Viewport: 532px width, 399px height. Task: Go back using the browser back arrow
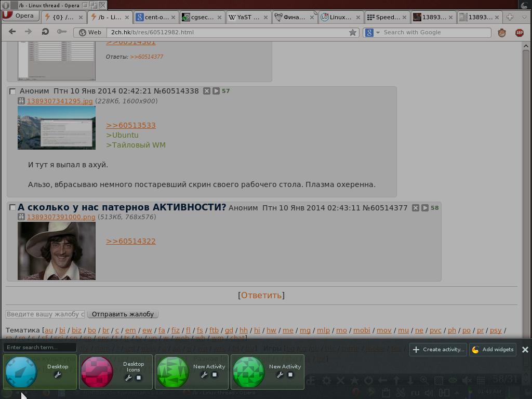click(12, 32)
